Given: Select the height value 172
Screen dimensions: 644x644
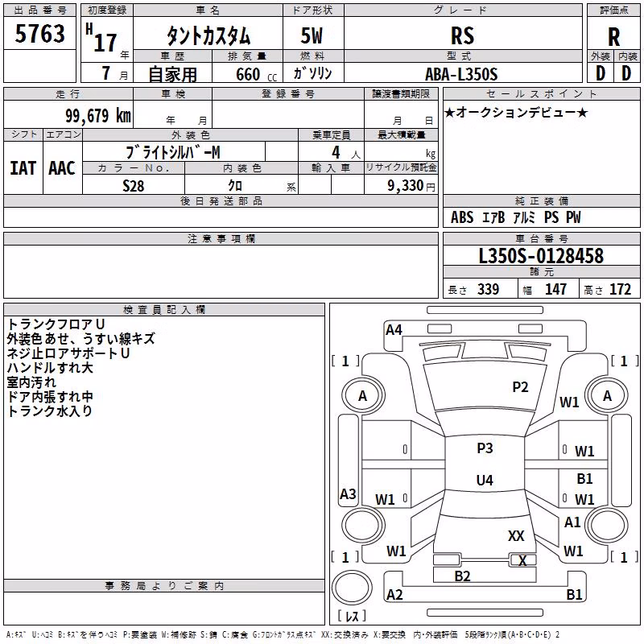Looking at the screenshot, I should click(620, 289).
